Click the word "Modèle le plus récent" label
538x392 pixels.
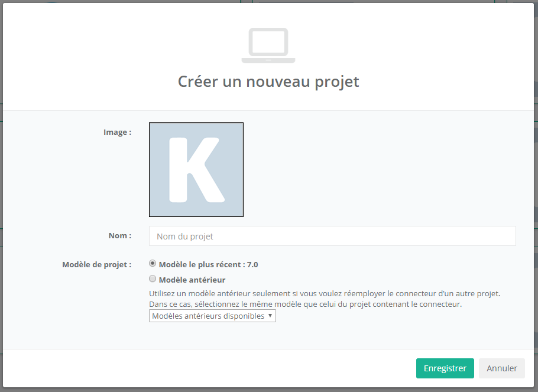(x=201, y=264)
